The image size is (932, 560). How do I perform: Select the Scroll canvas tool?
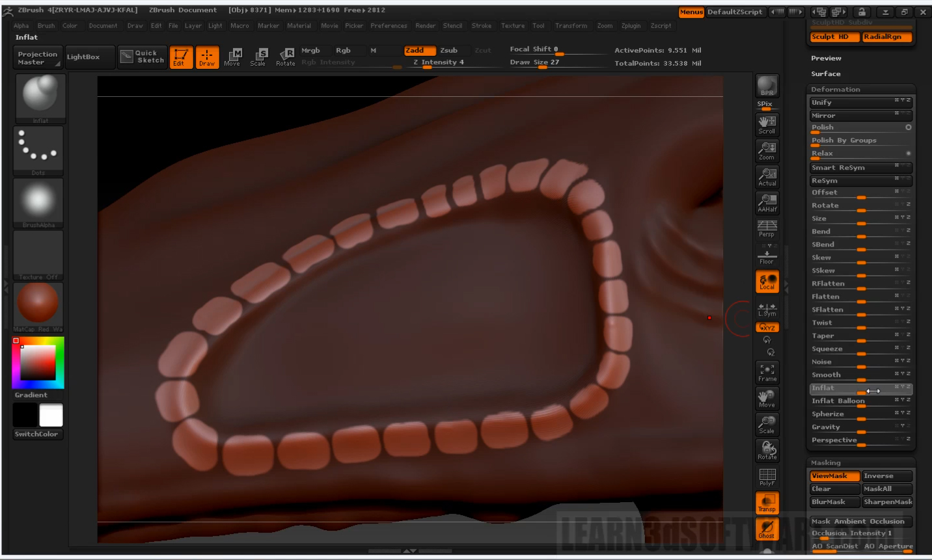point(767,124)
